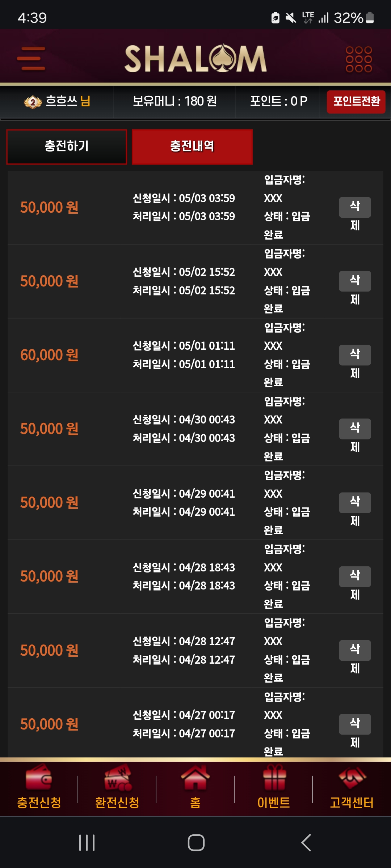Tap the SHALOM logo
This screenshot has width=391, height=868.
pyautogui.click(x=195, y=59)
